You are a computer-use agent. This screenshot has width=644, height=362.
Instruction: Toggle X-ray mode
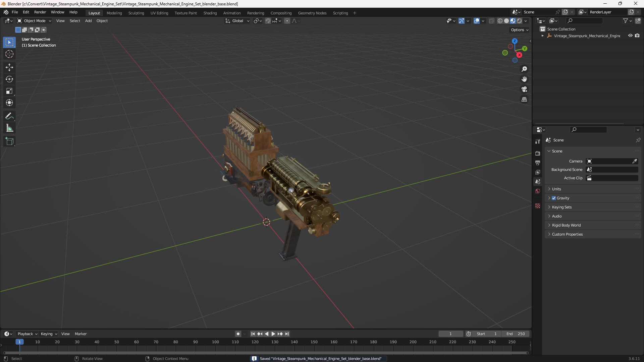point(492,21)
